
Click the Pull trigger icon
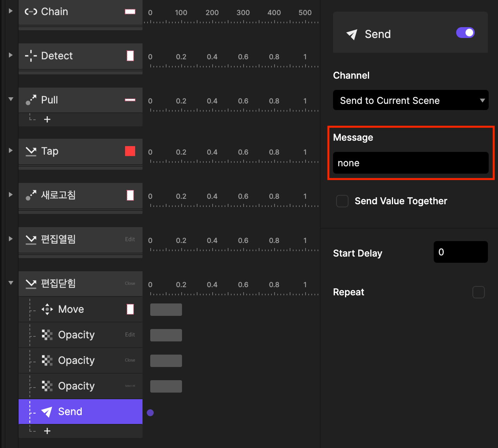point(31,100)
